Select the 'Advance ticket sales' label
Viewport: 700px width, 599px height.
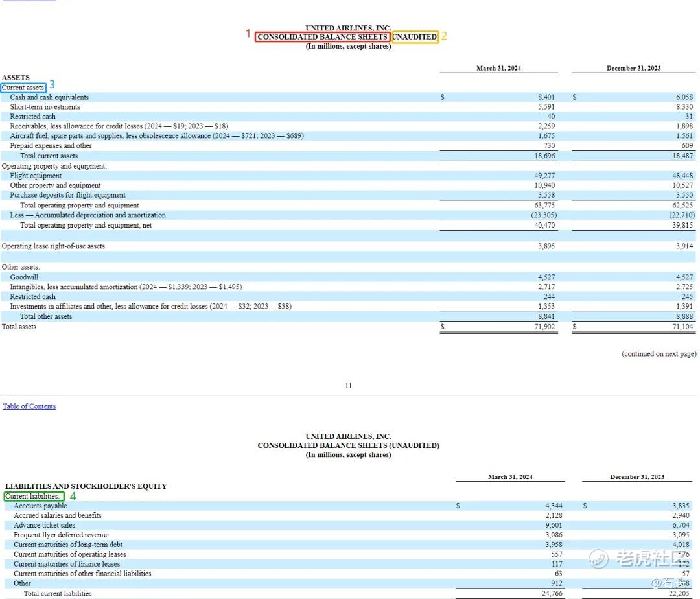point(44,525)
